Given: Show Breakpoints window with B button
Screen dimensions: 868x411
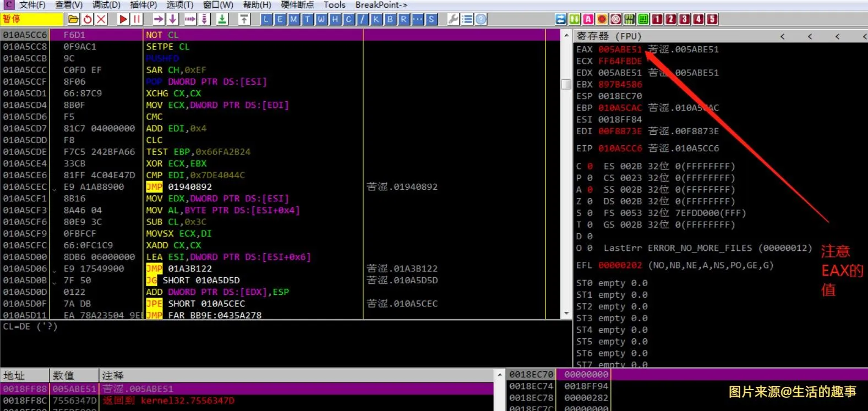Looking at the screenshot, I should point(390,19).
